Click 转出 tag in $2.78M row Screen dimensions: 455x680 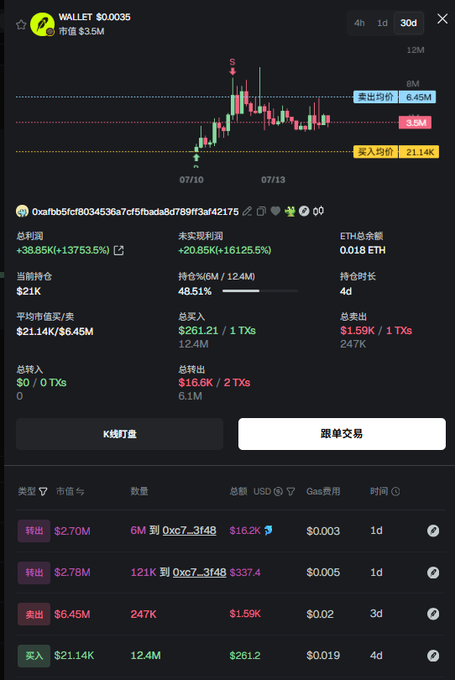[x=34, y=572]
